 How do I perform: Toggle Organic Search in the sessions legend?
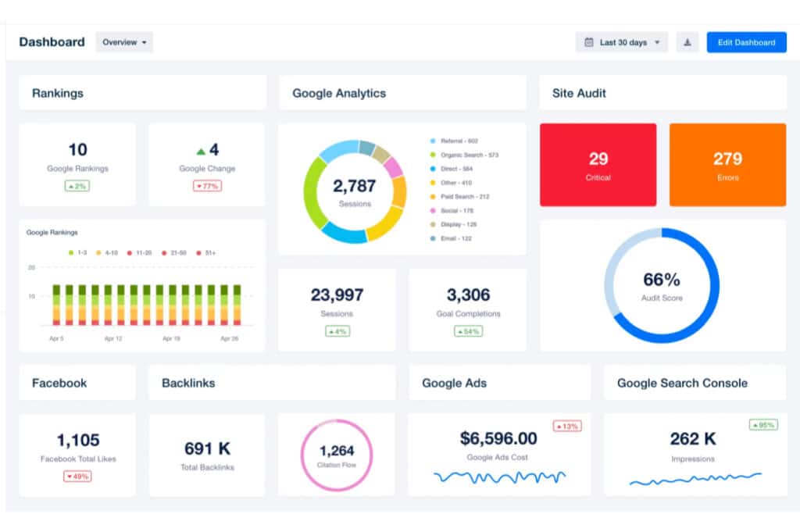465,155
